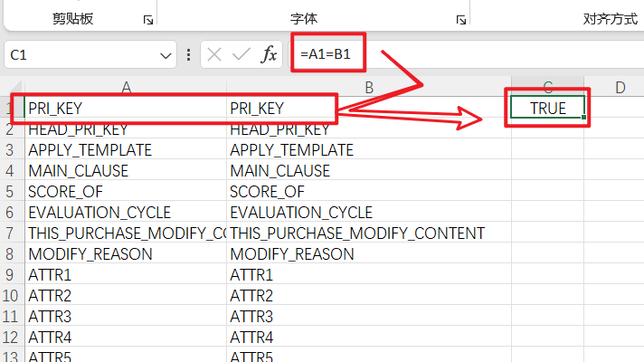Click the Name Box showing C1

(x=81, y=55)
